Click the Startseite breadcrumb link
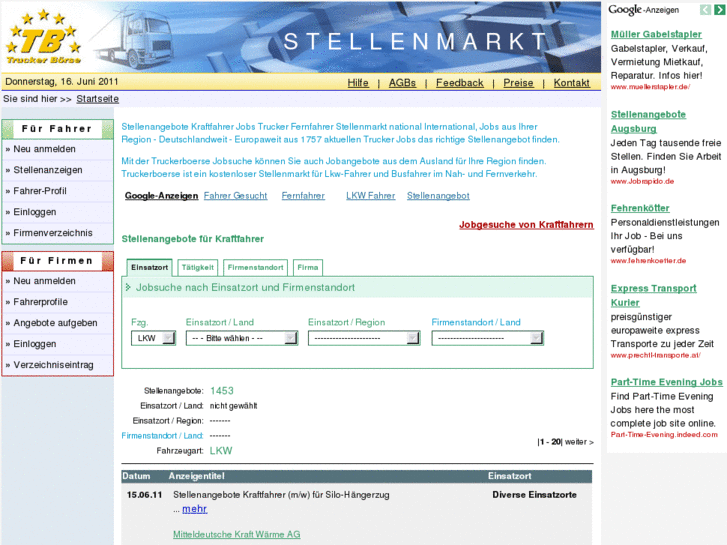The image size is (727, 545). click(97, 99)
